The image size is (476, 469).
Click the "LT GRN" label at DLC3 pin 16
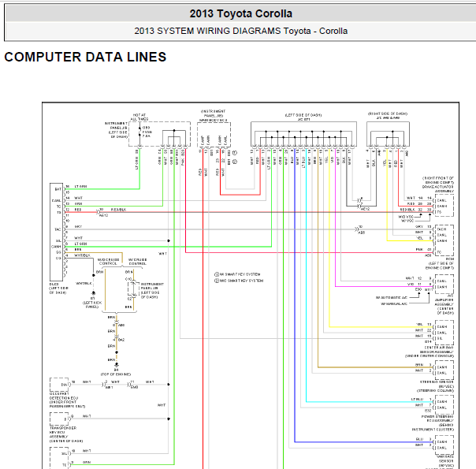tap(80, 186)
